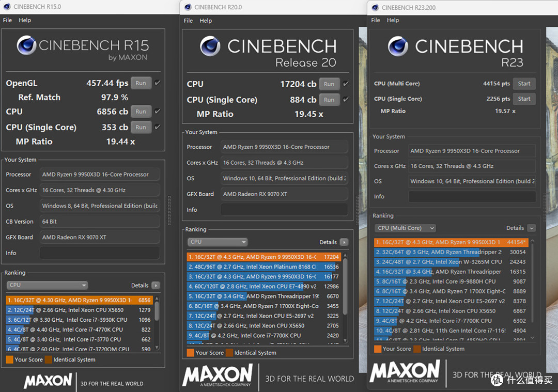The height and width of the screenshot is (392, 558).
Task: Click the Info input field in R20
Action: tap(284, 210)
